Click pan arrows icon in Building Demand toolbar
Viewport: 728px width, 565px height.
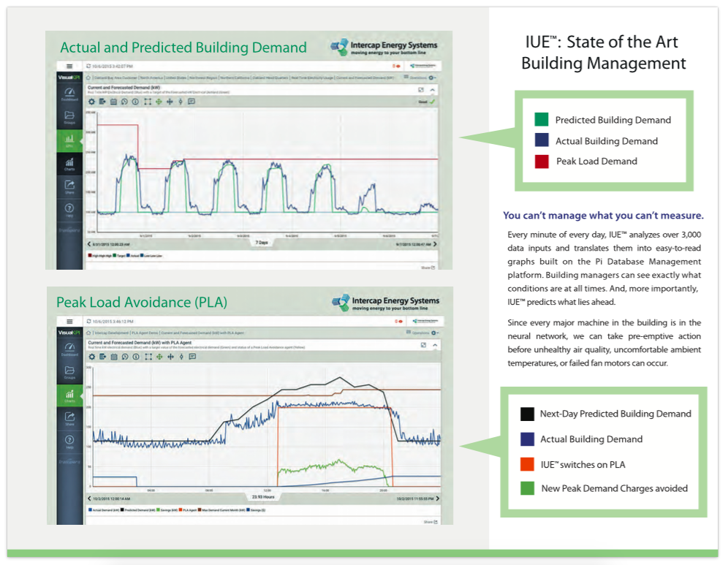(170, 102)
